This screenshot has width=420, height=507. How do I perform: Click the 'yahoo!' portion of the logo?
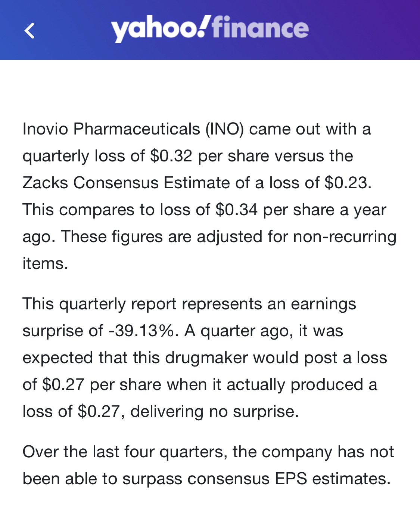[x=158, y=29]
